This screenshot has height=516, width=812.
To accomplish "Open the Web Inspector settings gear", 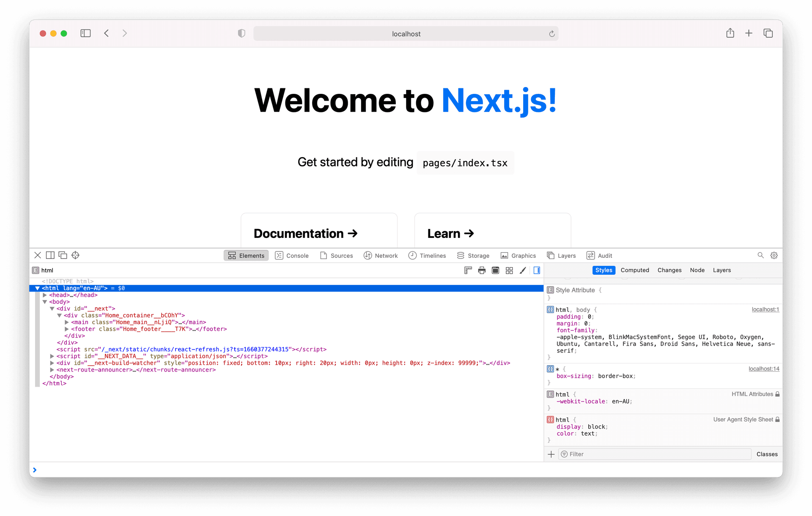I will click(774, 255).
